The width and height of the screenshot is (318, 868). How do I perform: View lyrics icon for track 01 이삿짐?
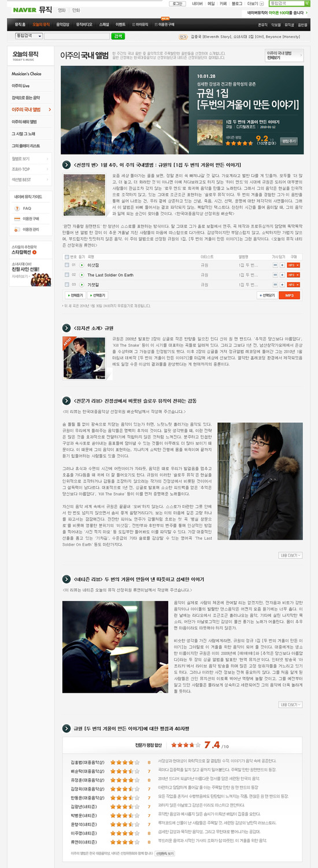275,265
